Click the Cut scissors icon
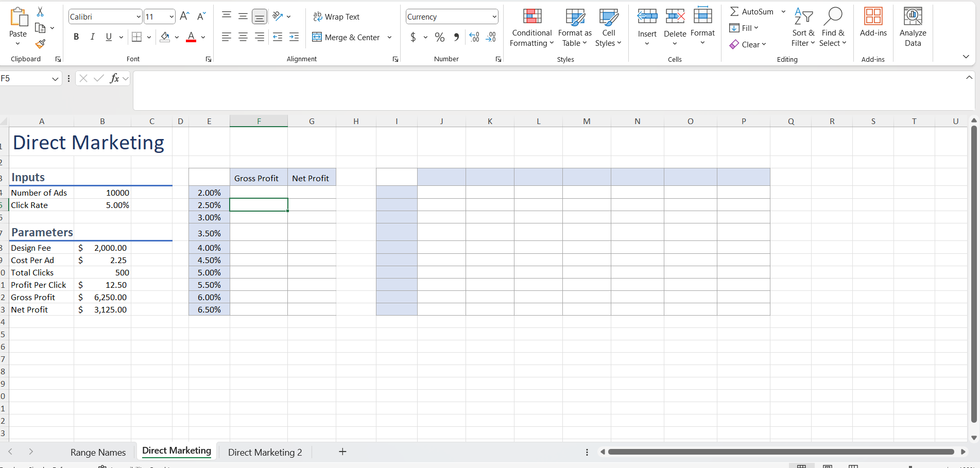This screenshot has width=980, height=468. (40, 11)
